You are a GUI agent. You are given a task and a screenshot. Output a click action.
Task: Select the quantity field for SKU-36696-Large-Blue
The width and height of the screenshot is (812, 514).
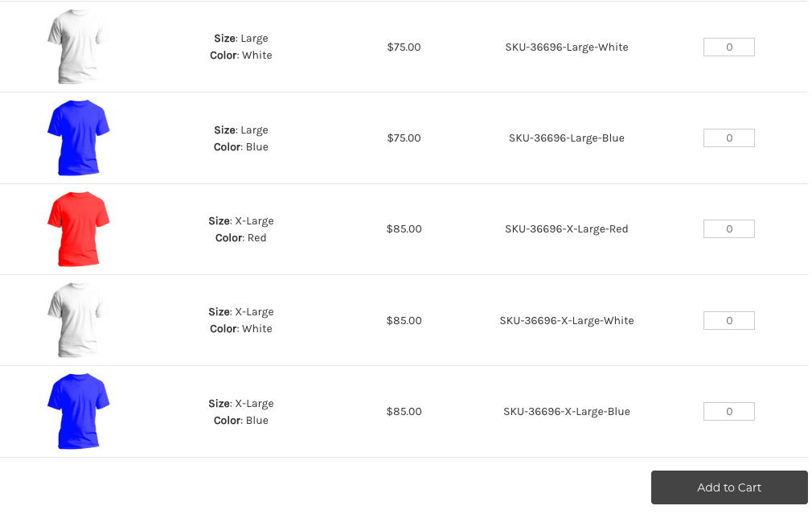[x=728, y=138]
